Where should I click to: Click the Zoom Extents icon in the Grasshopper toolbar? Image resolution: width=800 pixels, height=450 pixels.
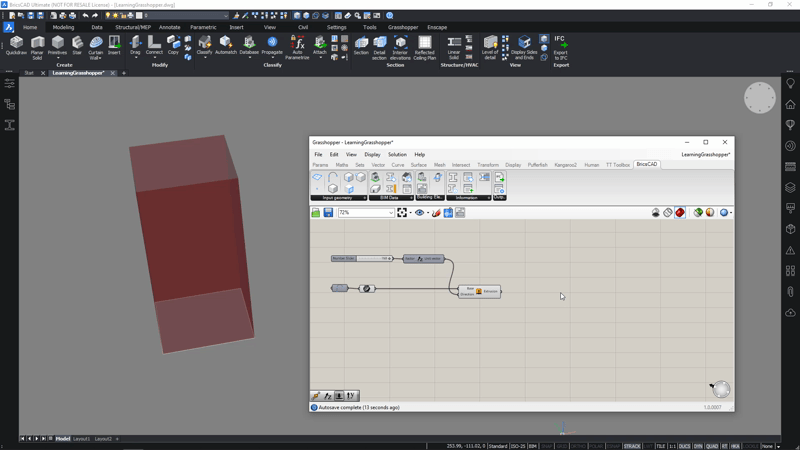tap(402, 213)
